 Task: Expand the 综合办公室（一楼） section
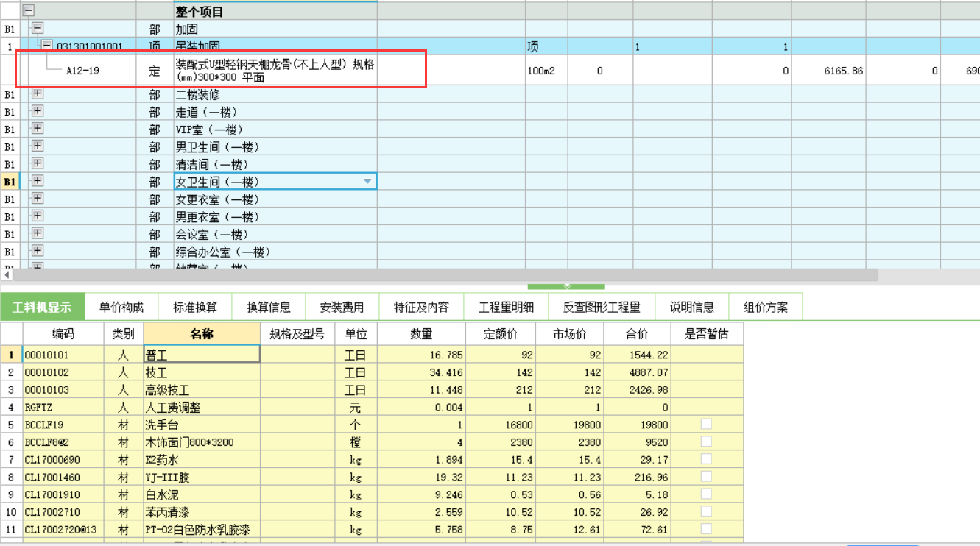tap(38, 251)
